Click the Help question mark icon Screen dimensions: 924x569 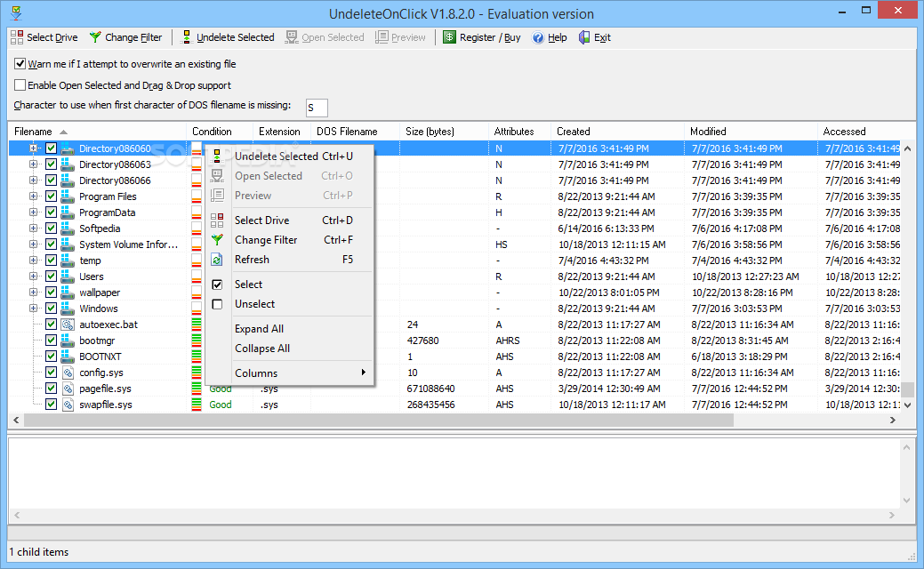tap(537, 37)
